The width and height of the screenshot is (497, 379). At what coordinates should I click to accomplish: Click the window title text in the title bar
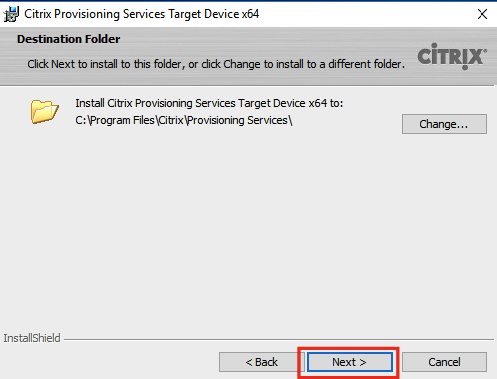pyautogui.click(x=142, y=14)
